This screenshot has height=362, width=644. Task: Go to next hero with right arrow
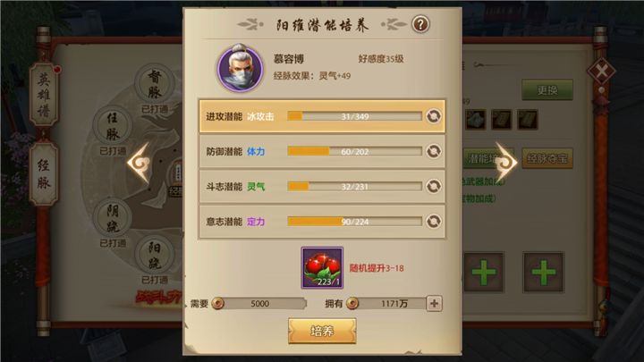tap(505, 163)
